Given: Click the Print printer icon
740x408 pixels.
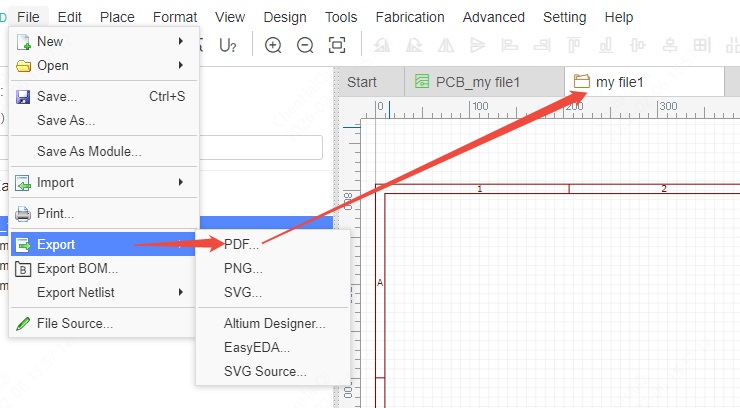Looking at the screenshot, I should click(x=23, y=214).
